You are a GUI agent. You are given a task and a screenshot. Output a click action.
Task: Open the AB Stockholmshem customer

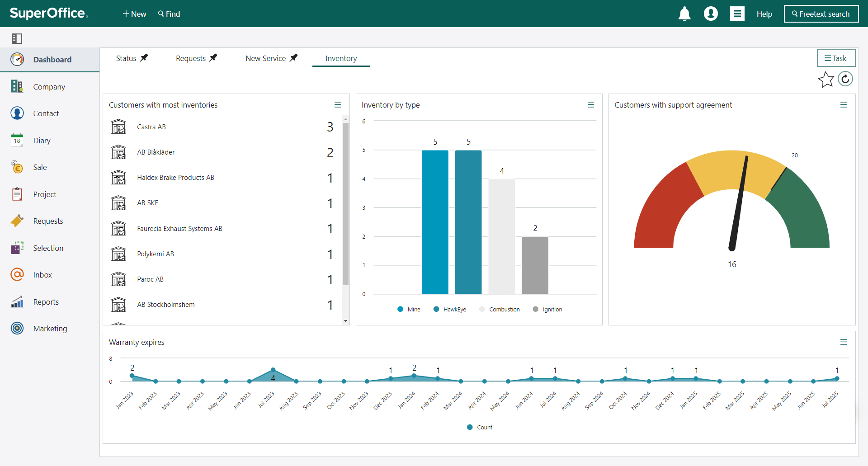click(166, 304)
